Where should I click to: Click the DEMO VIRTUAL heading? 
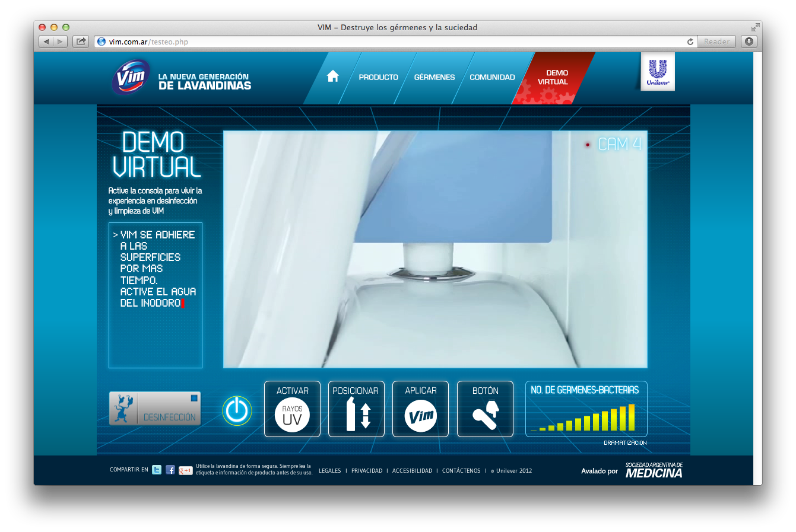pos(157,155)
